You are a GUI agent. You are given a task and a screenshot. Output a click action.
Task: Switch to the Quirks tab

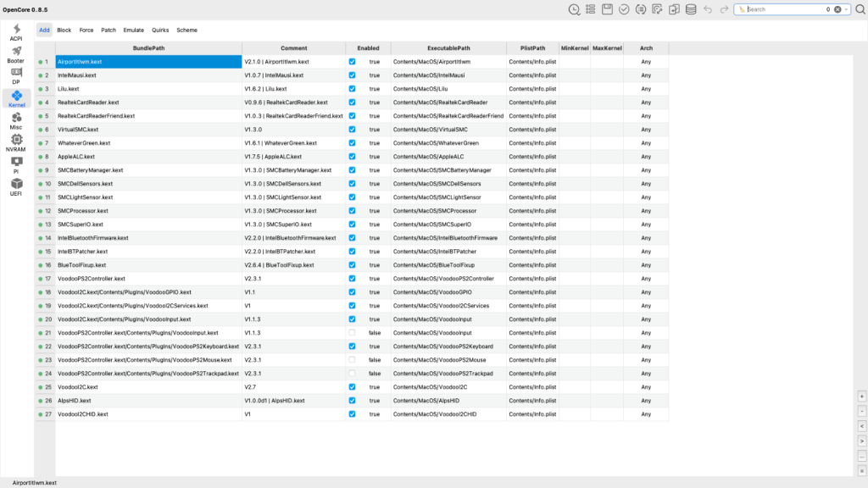click(x=160, y=30)
